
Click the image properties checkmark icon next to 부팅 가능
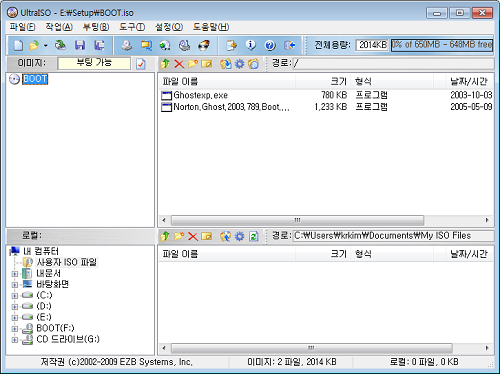[141, 64]
